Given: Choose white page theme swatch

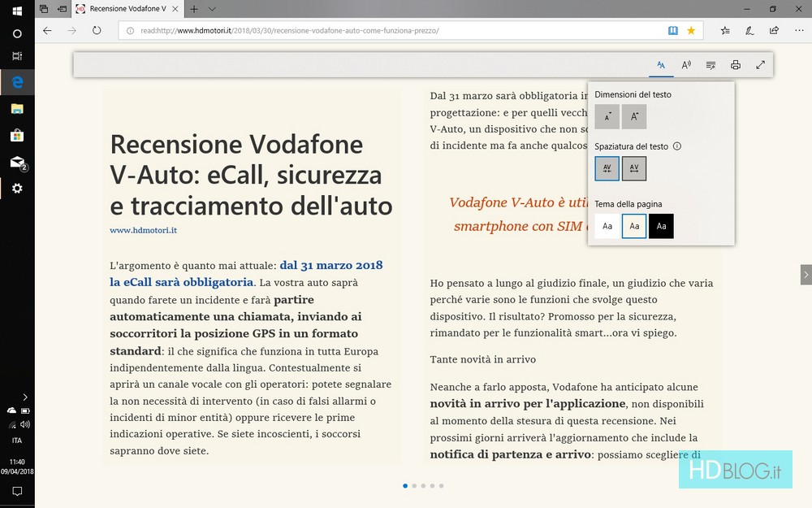Looking at the screenshot, I should 607,226.
